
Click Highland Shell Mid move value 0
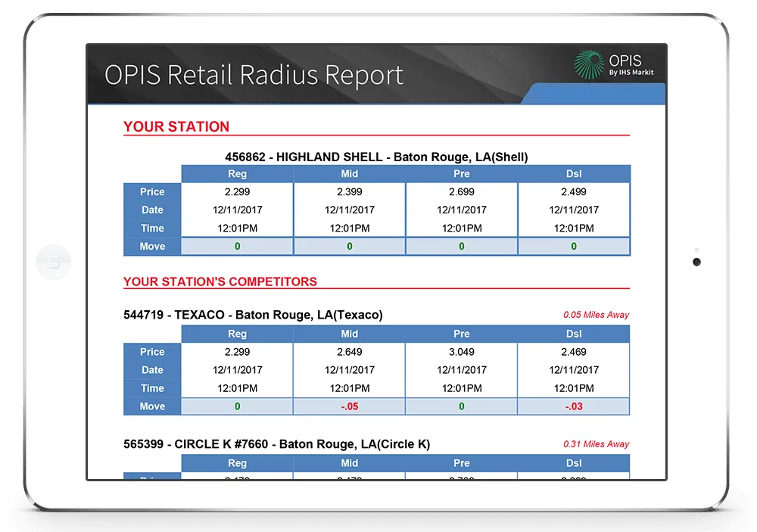pos(350,246)
